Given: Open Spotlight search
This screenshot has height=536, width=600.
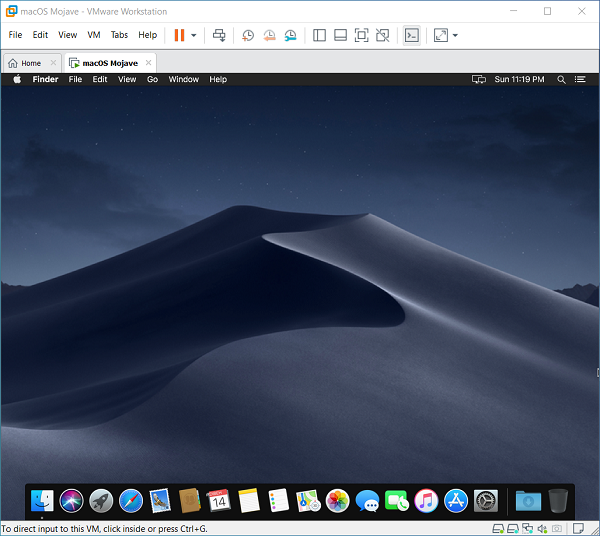Looking at the screenshot, I should [x=561, y=80].
